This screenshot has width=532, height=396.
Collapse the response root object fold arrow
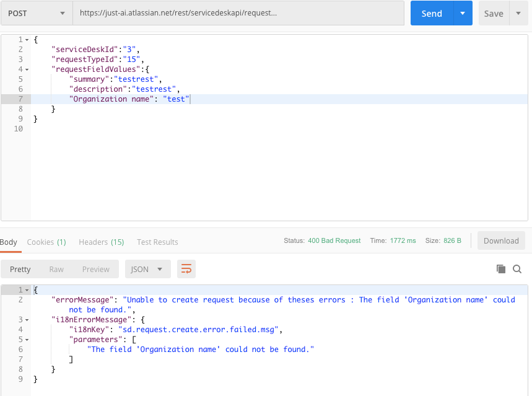(x=27, y=290)
